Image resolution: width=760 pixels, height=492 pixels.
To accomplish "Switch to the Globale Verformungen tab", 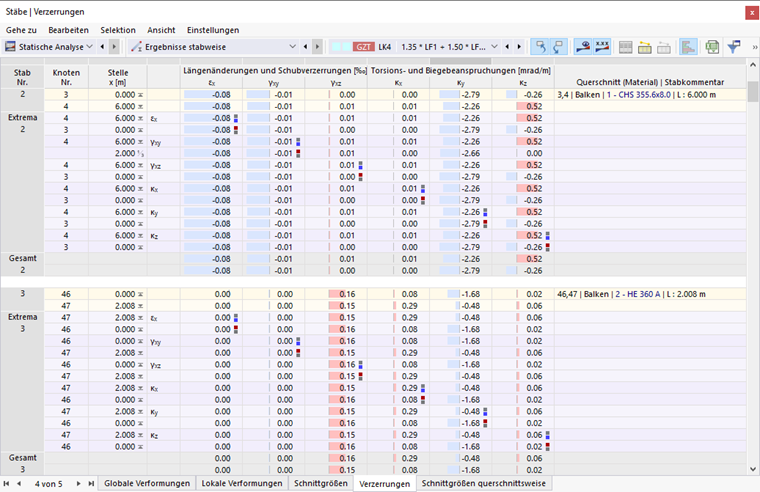I will [x=147, y=483].
